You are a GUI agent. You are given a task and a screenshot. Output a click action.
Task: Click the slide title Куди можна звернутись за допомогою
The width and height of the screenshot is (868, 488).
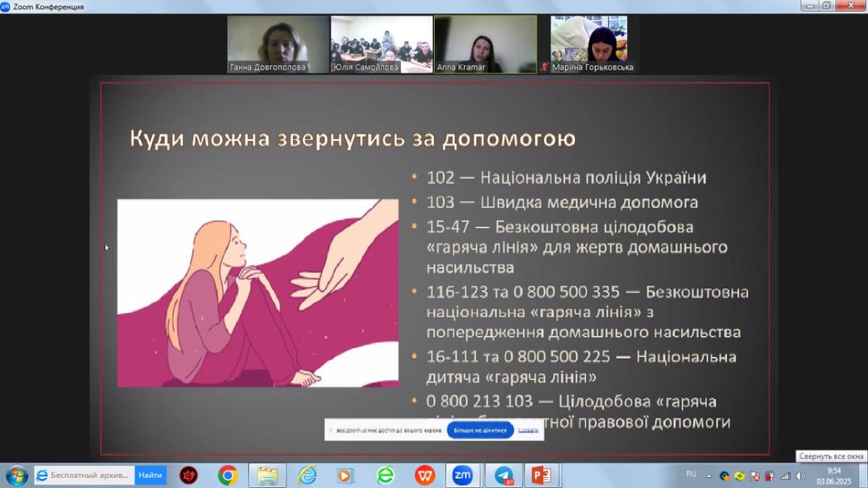(x=352, y=138)
